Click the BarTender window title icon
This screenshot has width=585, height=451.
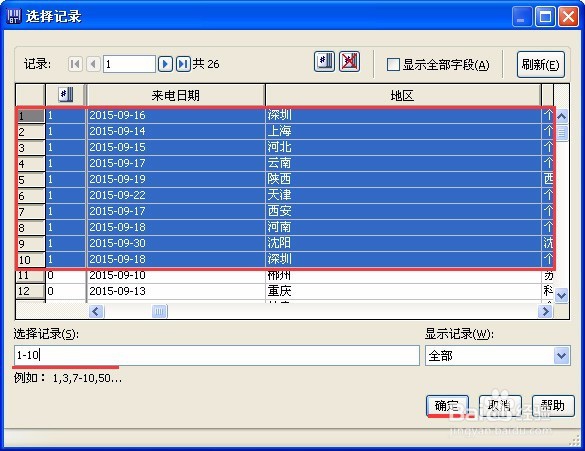pyautogui.click(x=14, y=16)
